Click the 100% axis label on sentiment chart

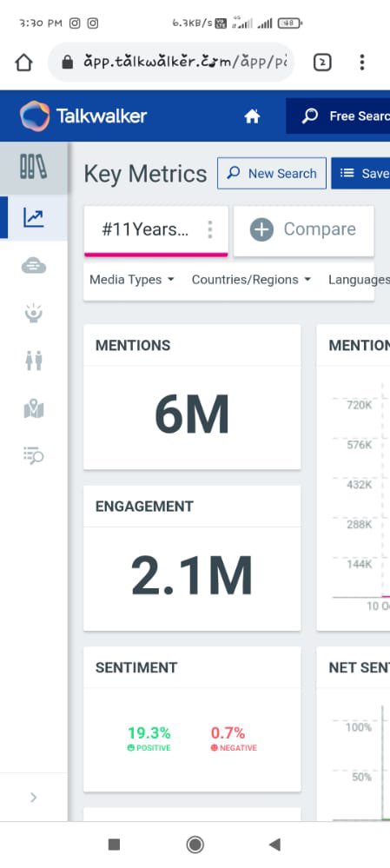[x=359, y=727]
